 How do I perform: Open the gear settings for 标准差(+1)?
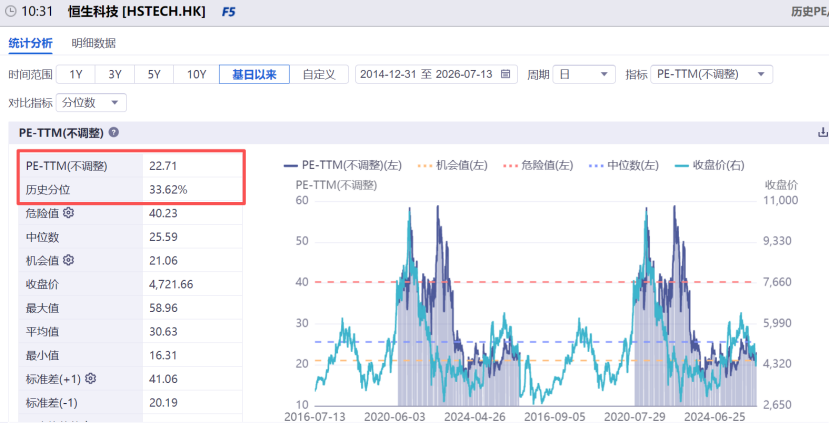(91, 378)
